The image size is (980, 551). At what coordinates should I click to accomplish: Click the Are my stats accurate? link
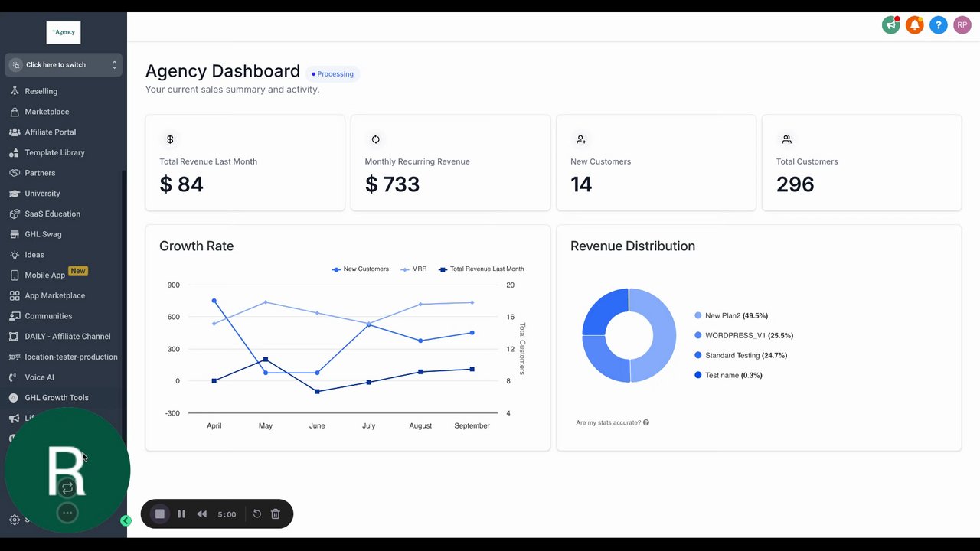pos(608,422)
